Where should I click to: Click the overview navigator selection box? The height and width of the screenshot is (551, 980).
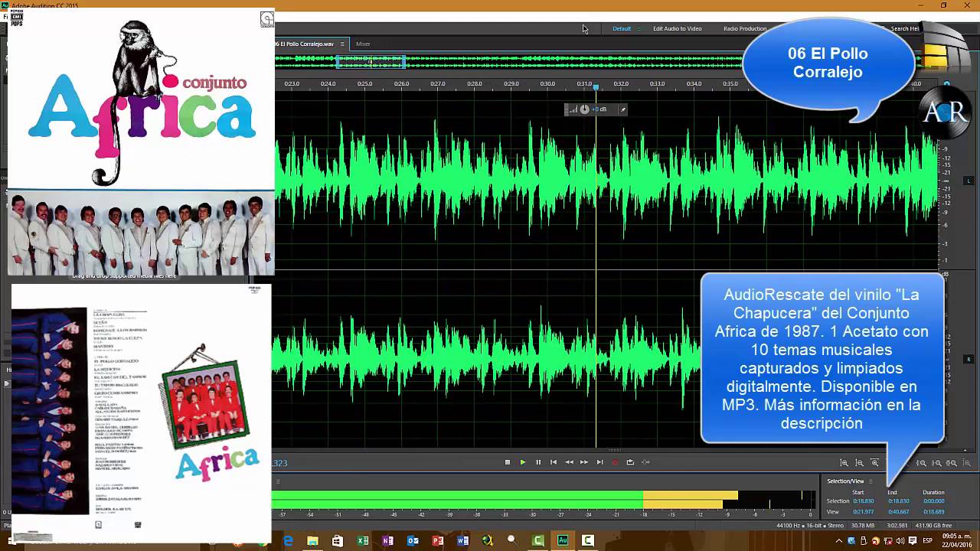pyautogui.click(x=371, y=61)
